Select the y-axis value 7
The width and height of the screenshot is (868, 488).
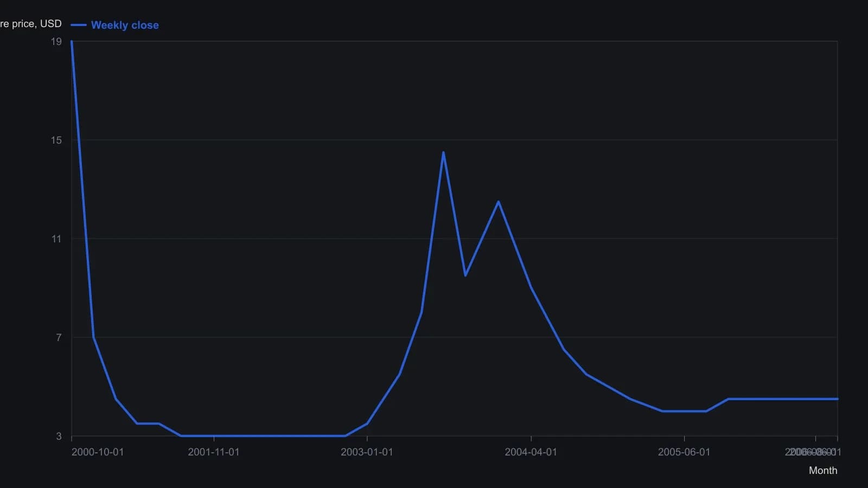pos(59,338)
